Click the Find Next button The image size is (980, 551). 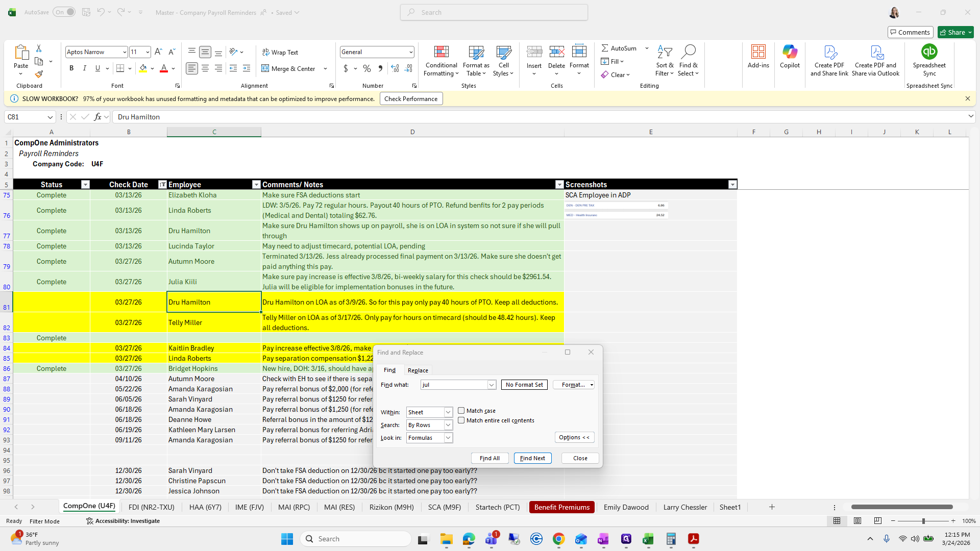(532, 458)
